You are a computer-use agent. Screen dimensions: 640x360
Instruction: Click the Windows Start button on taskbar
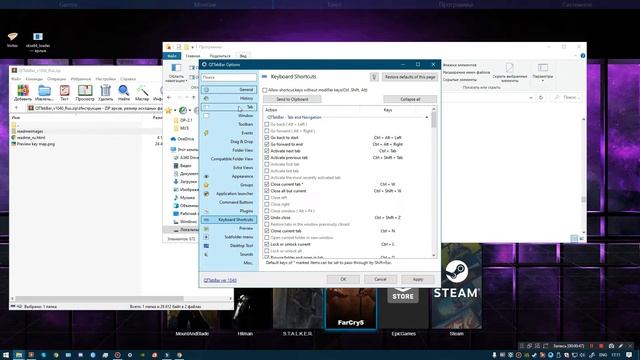(x=6, y=355)
